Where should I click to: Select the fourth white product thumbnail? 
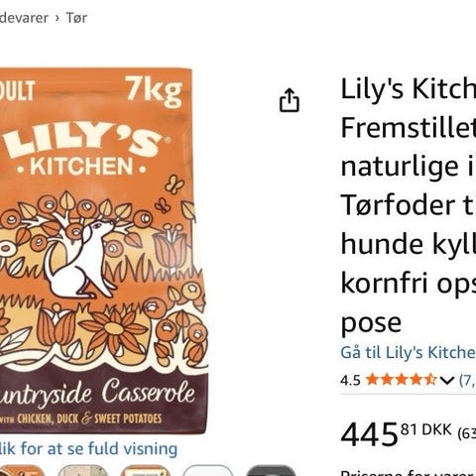click(x=208, y=470)
